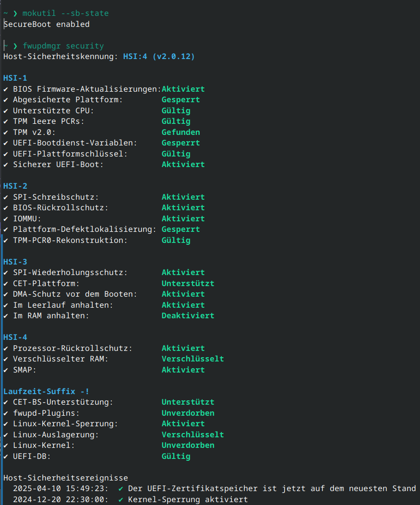Click the checkmark beside SPI-Schreibschutz

click(x=6, y=197)
